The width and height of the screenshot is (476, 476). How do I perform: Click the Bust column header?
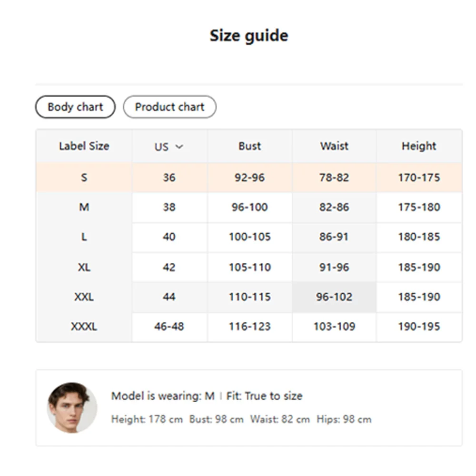[249, 146]
